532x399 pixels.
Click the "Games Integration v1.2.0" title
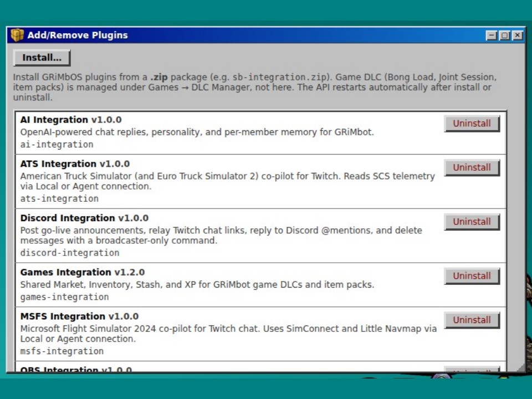(83, 273)
